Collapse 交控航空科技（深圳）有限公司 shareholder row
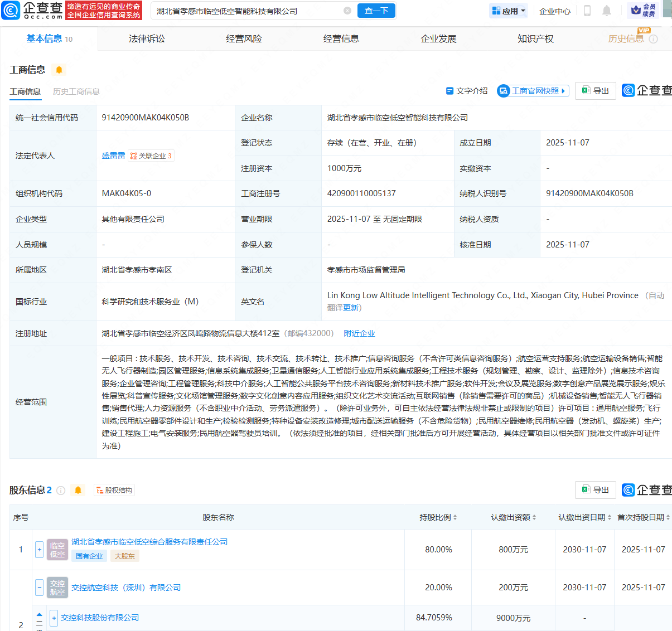Image resolution: width=672 pixels, height=631 pixels. point(39,588)
